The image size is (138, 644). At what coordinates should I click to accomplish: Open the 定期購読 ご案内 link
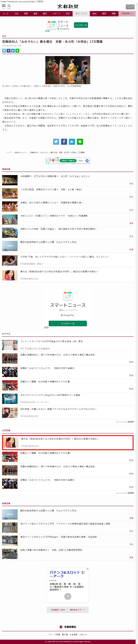[58, 610]
